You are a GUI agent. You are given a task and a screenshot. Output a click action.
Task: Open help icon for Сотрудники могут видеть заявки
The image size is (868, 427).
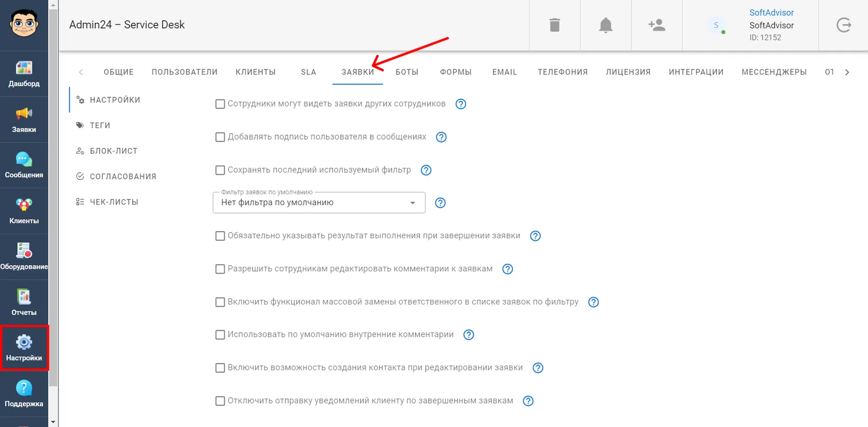pyautogui.click(x=461, y=104)
